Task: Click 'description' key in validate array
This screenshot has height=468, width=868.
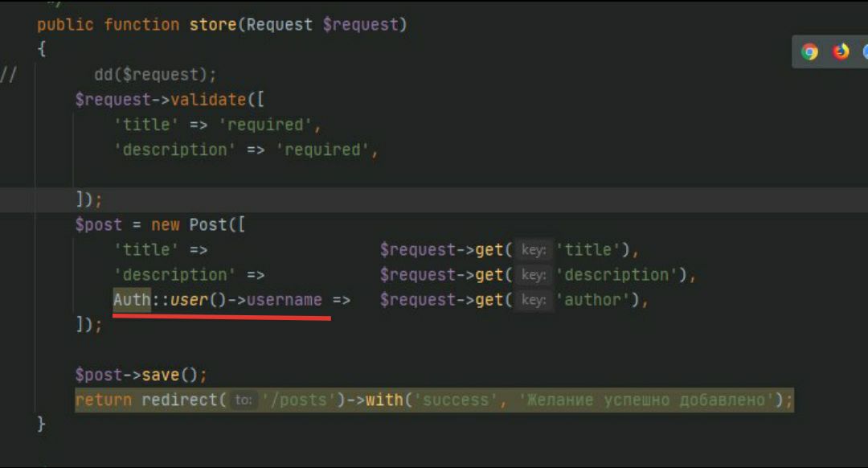Action: pyautogui.click(x=174, y=150)
